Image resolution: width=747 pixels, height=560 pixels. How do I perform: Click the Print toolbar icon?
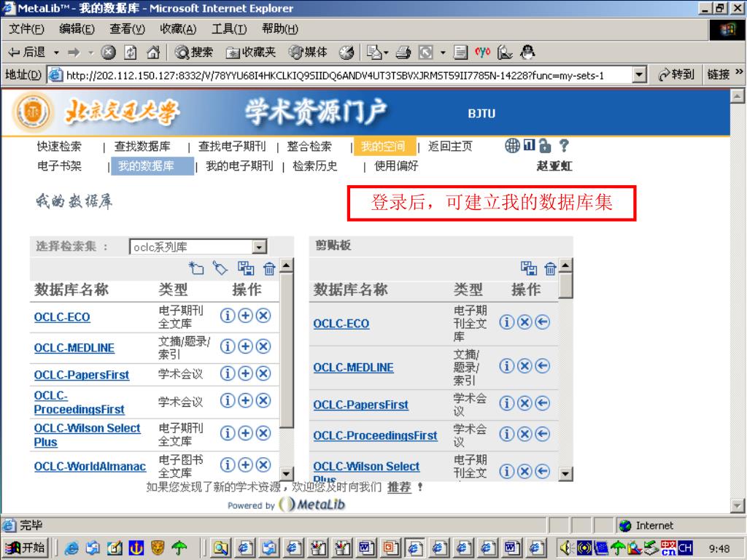(x=403, y=52)
